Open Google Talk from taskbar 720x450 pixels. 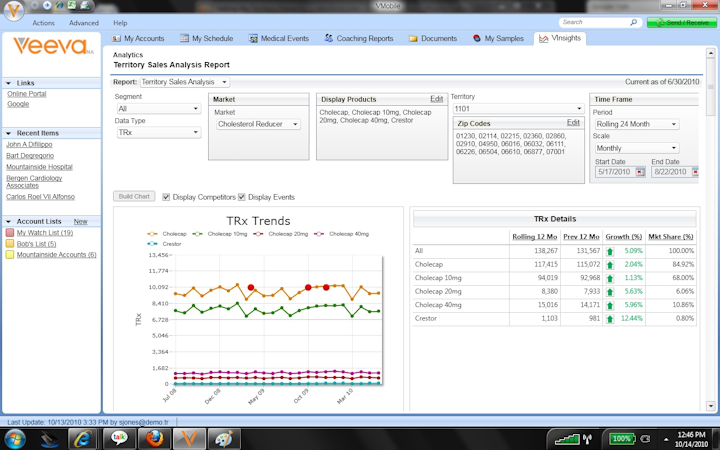119,439
